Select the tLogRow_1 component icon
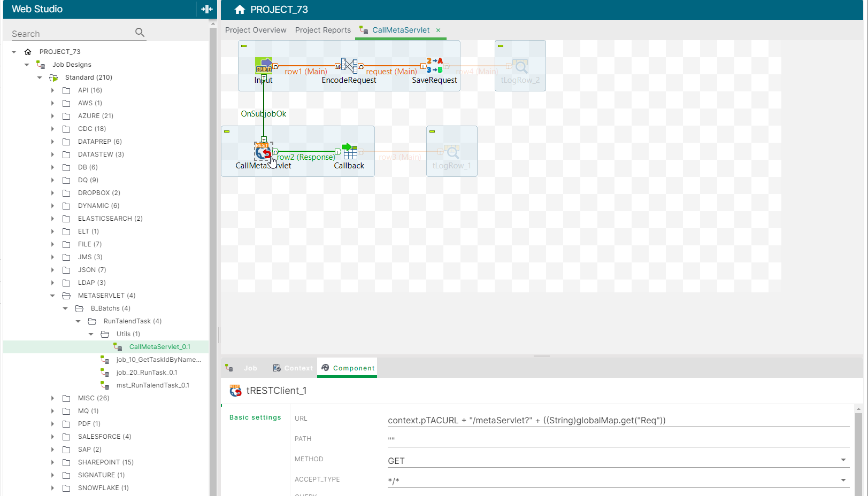The image size is (868, 496). coord(452,152)
